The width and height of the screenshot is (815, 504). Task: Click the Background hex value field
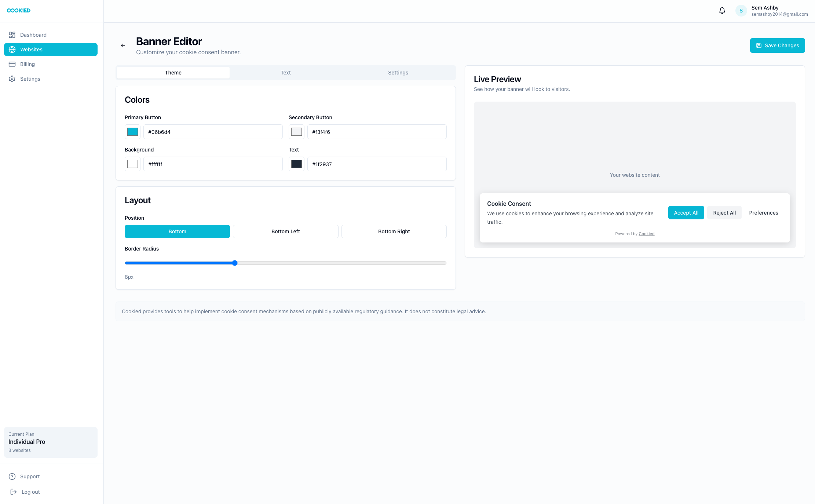213,164
